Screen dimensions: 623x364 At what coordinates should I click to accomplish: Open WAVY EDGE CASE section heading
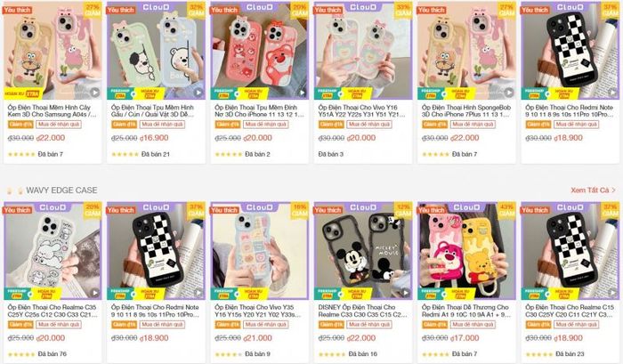tap(61, 190)
